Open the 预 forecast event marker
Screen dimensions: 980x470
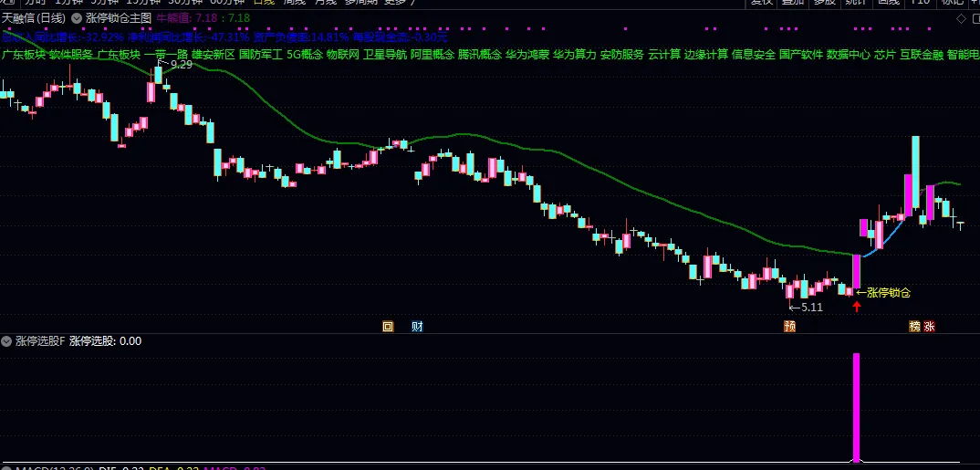coord(790,326)
